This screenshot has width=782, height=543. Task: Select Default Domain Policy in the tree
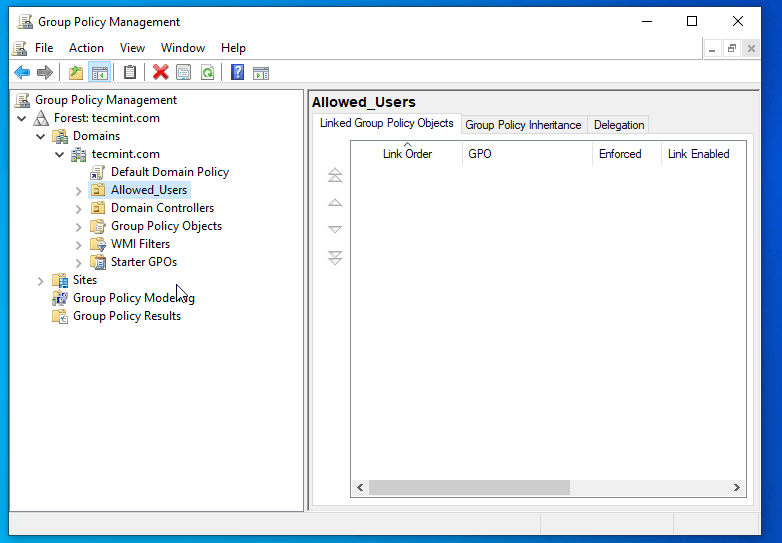coord(169,172)
